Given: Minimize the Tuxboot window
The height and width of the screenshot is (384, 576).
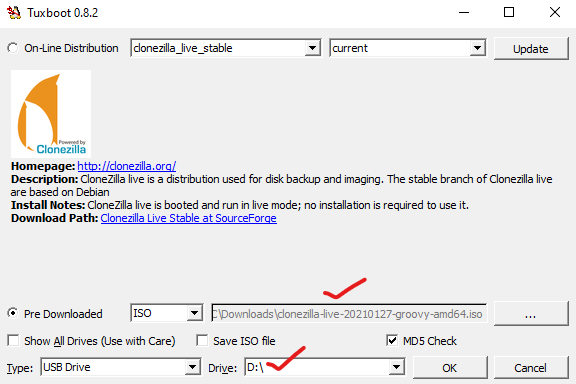Looking at the screenshot, I should (x=464, y=12).
